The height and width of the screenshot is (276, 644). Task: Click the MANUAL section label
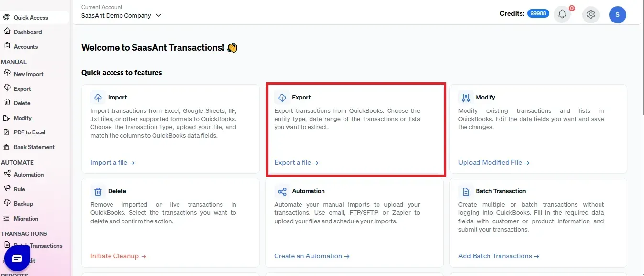click(x=14, y=62)
